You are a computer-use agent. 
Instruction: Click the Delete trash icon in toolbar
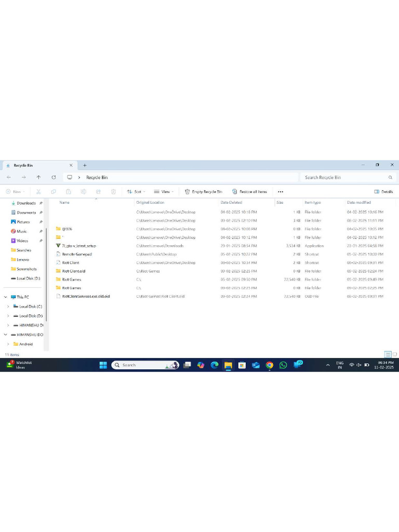113,192
